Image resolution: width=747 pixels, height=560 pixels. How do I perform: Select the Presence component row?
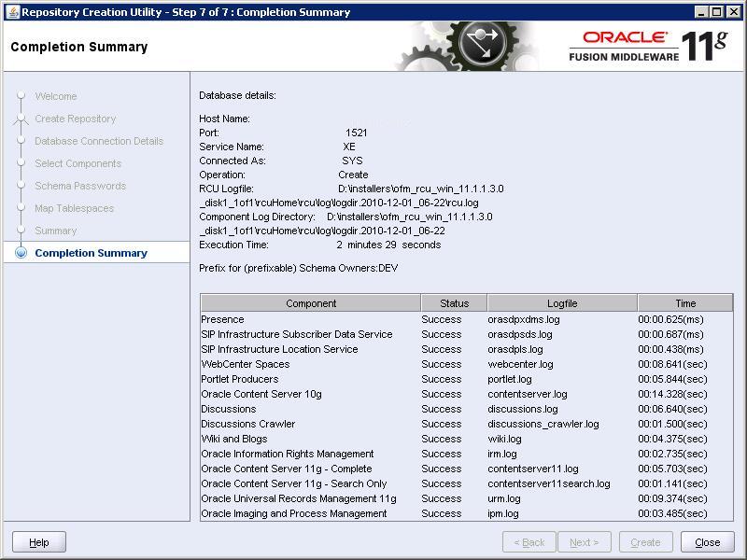coord(466,319)
